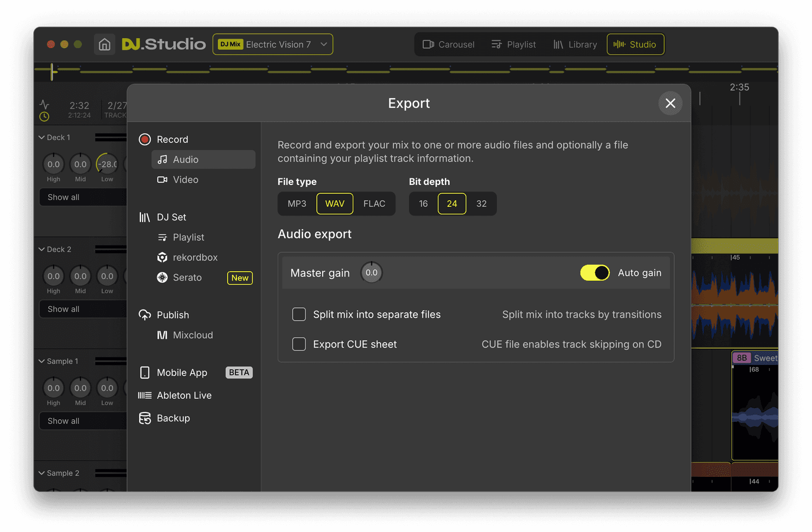Click the Audio music note icon
The width and height of the screenshot is (812, 532).
click(x=162, y=159)
